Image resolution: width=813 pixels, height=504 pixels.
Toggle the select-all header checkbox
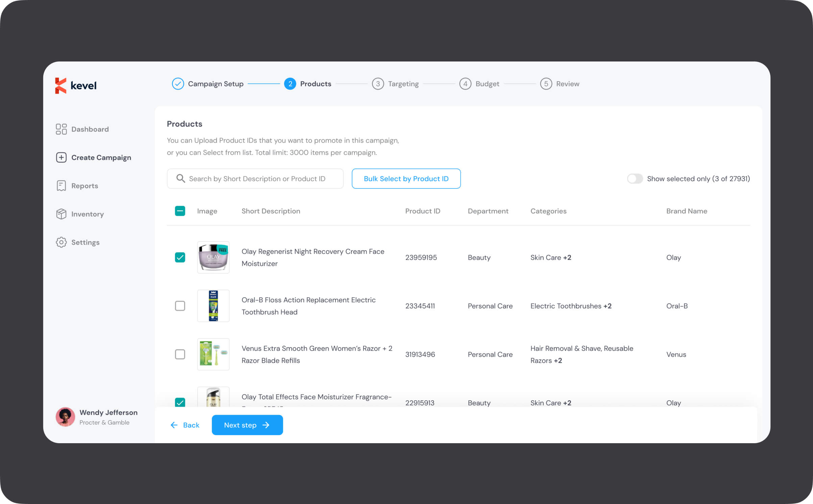tap(180, 211)
